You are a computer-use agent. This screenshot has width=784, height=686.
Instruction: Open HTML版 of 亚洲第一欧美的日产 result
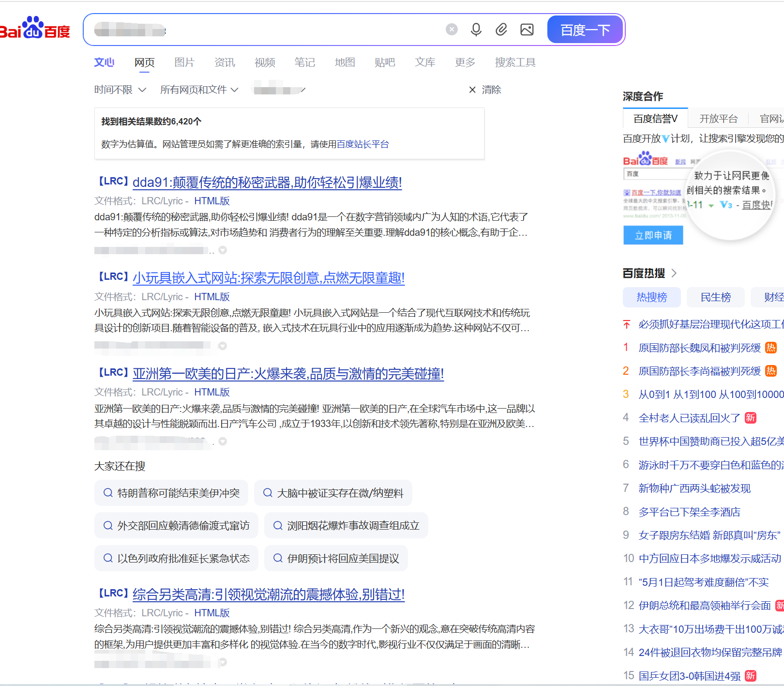click(212, 392)
